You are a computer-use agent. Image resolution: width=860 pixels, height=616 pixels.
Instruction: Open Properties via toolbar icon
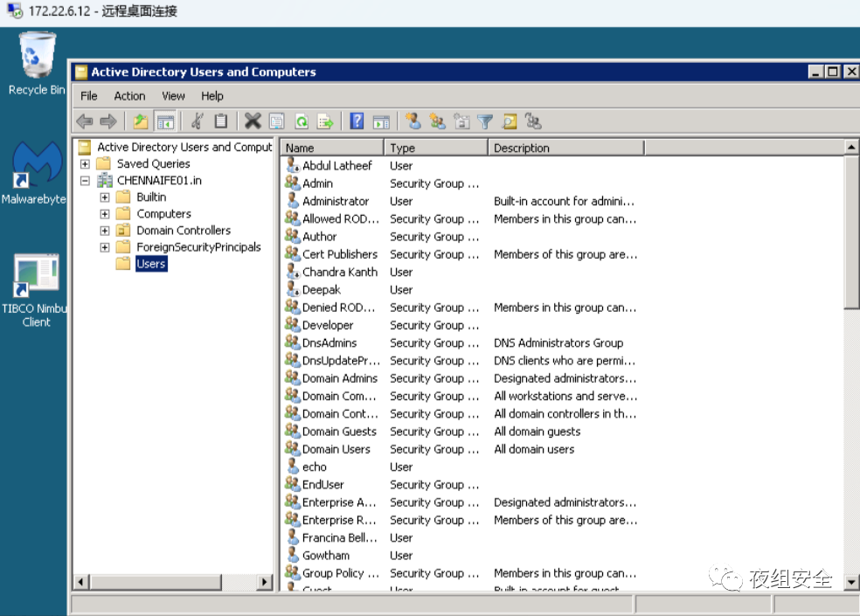click(x=277, y=121)
